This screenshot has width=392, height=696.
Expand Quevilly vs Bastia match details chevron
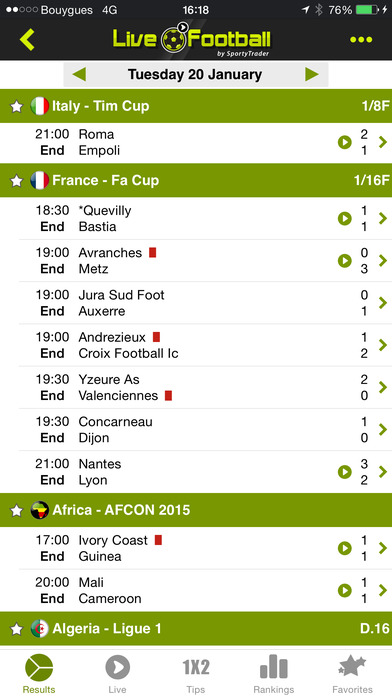pyautogui.click(x=383, y=218)
